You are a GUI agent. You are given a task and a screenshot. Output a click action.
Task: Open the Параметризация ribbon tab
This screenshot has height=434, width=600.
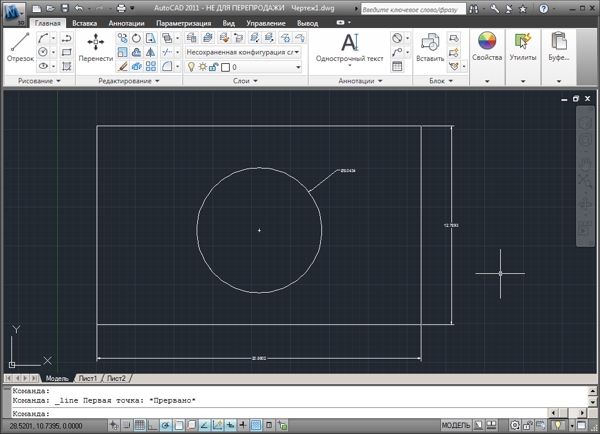(183, 22)
